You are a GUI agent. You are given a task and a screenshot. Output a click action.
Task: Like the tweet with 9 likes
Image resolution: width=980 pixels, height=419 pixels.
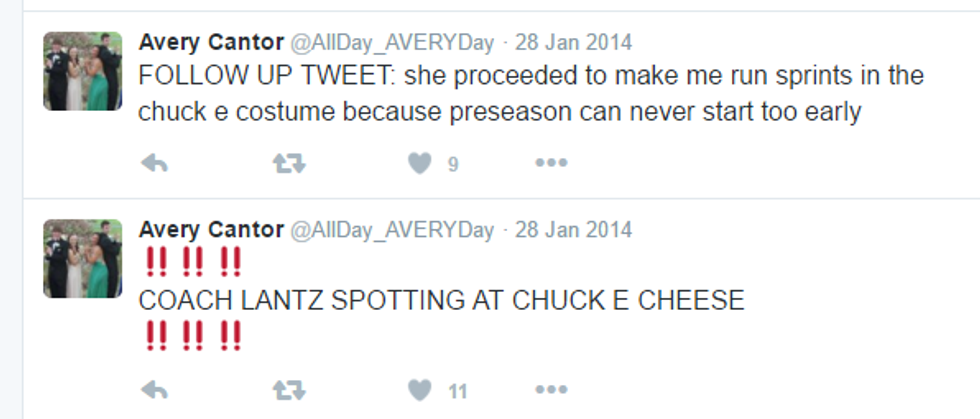click(x=420, y=164)
